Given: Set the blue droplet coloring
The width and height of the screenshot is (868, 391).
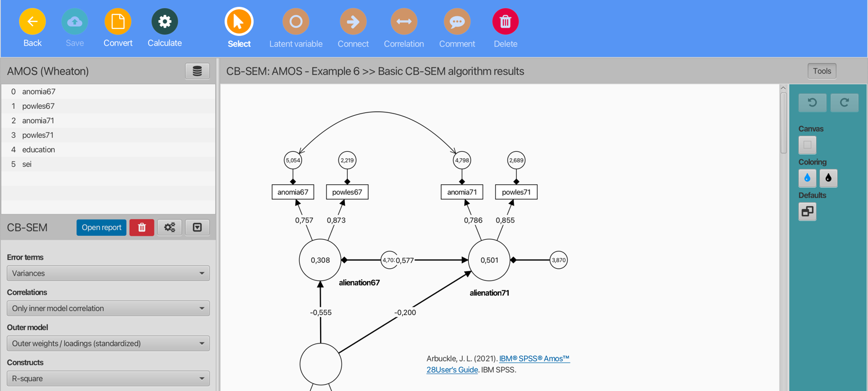Looking at the screenshot, I should click(x=807, y=178).
